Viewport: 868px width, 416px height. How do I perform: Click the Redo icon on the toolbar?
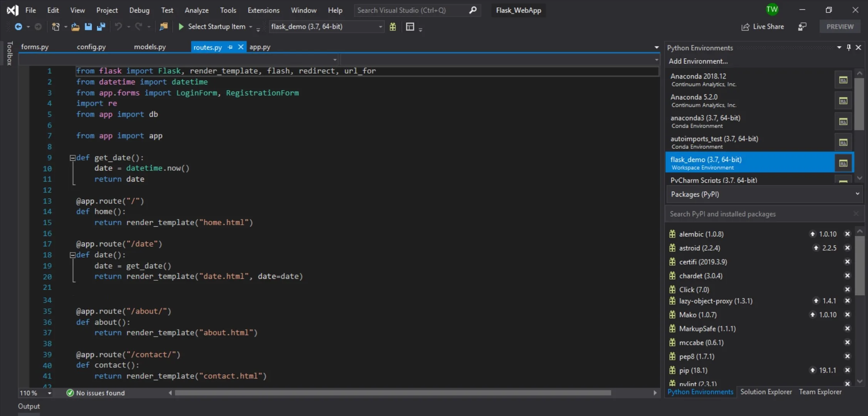click(x=138, y=27)
